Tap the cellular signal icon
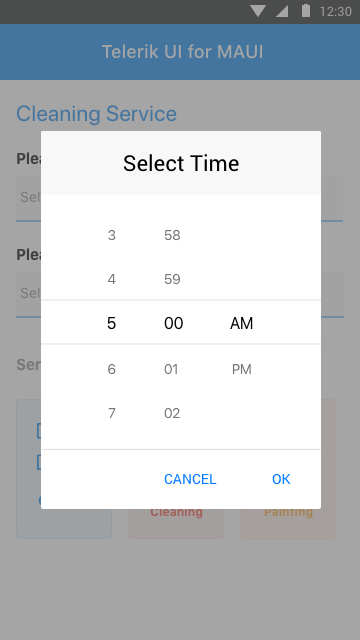The image size is (360, 640). pos(282,11)
